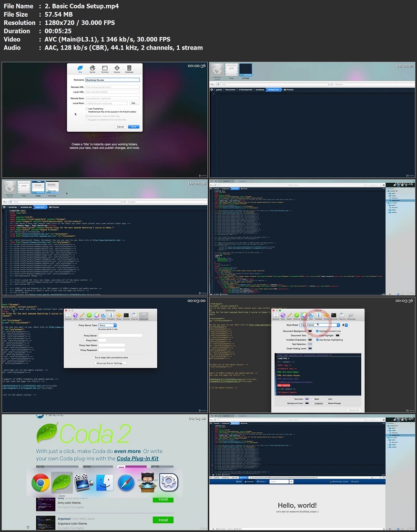The width and height of the screenshot is (417, 532).
Task: Check the Italic style checkbox
Action: coord(326,399)
